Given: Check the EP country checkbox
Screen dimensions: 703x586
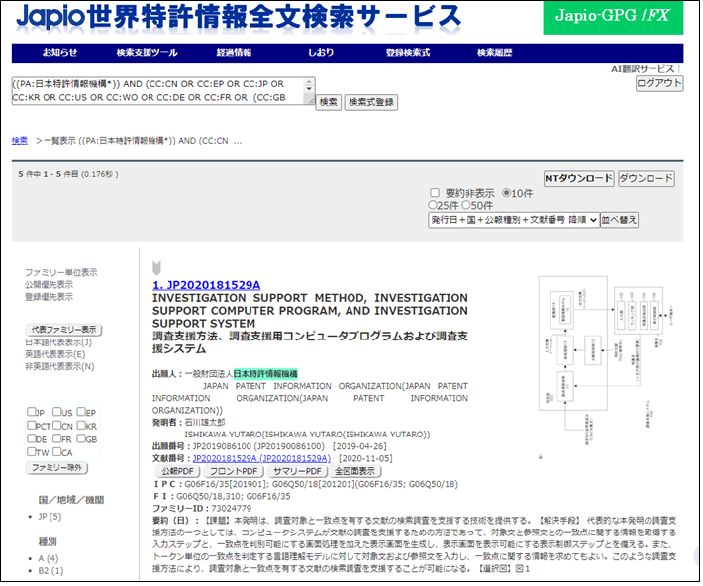Looking at the screenshot, I should coord(82,413).
